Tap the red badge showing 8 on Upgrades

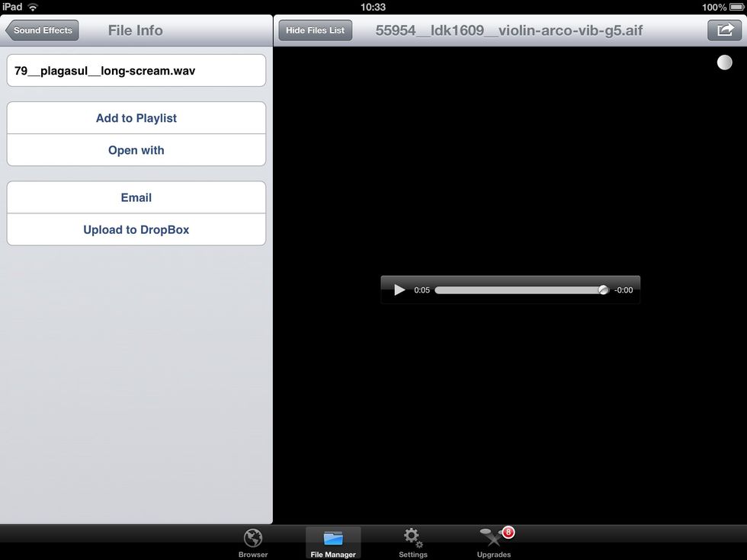tap(508, 532)
